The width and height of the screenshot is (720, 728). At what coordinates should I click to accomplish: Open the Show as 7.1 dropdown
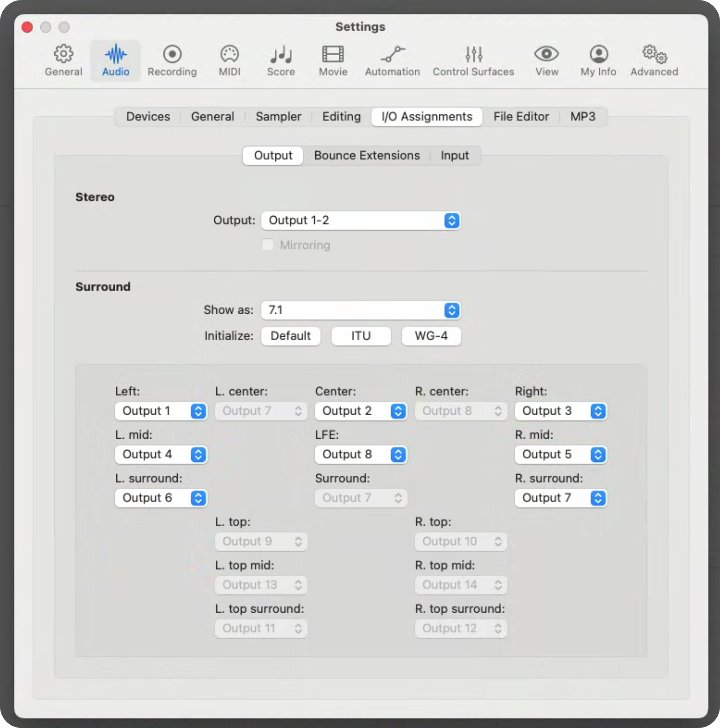tap(361, 310)
